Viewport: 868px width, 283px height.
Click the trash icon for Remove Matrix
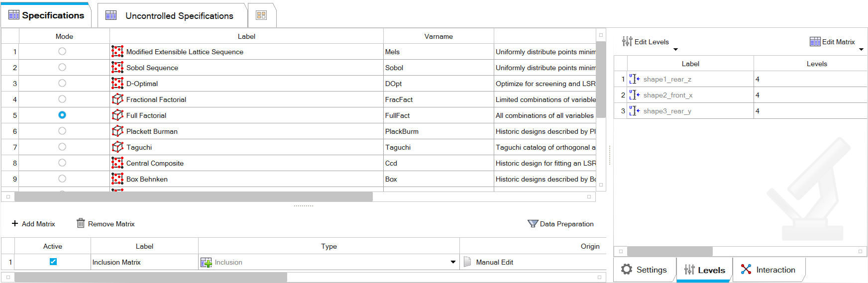(81, 223)
